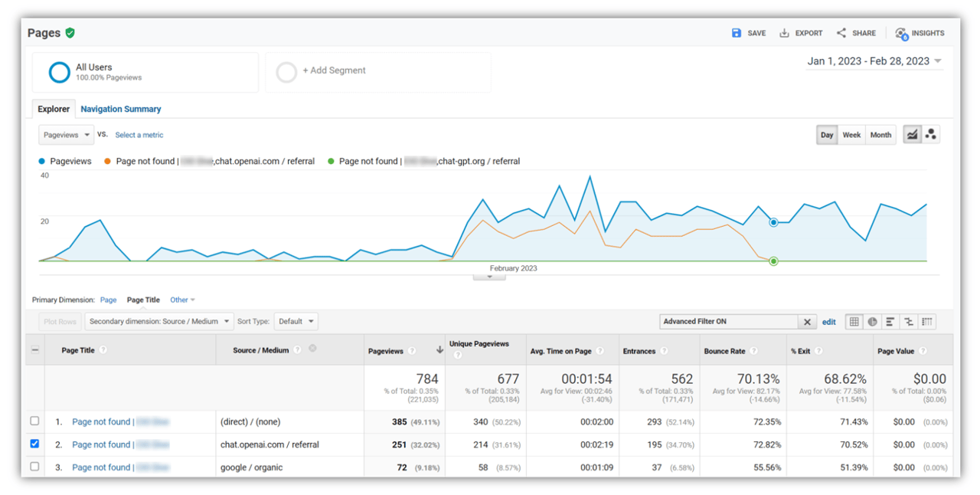This screenshot has width=980, height=495.
Task: Select the Comparison view icon
Action: point(908,321)
